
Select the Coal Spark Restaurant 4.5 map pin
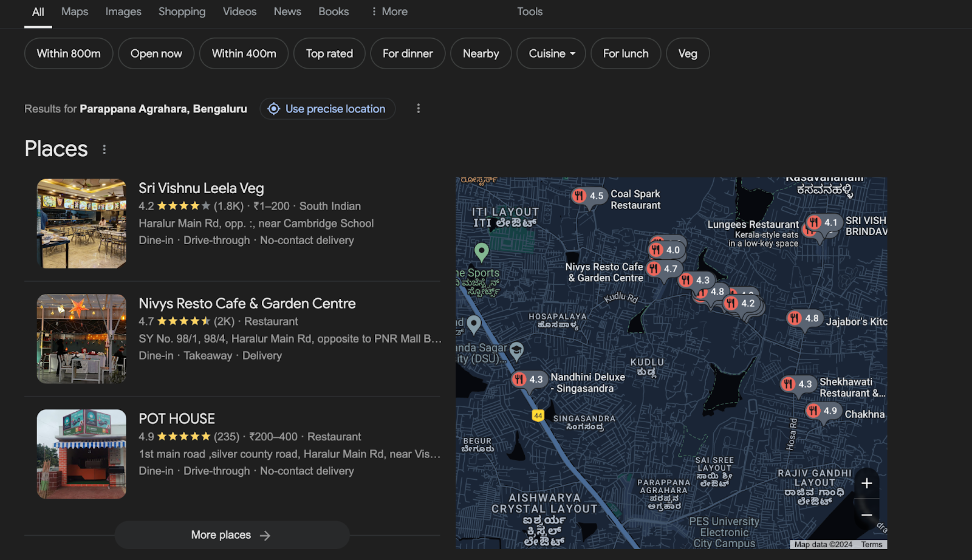click(588, 196)
